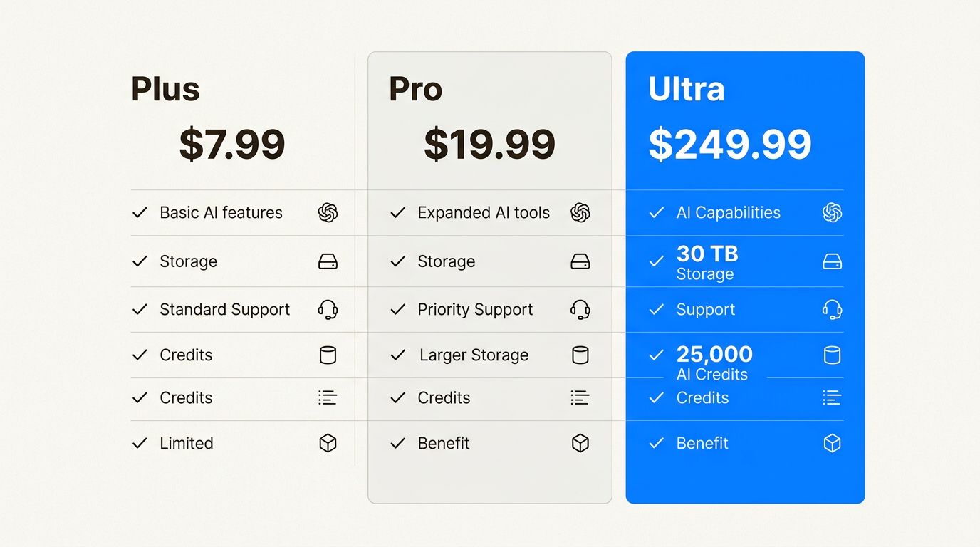Screen dimensions: 980x547
Task: Click the storage drive icon in Pro plan
Action: click(x=580, y=262)
